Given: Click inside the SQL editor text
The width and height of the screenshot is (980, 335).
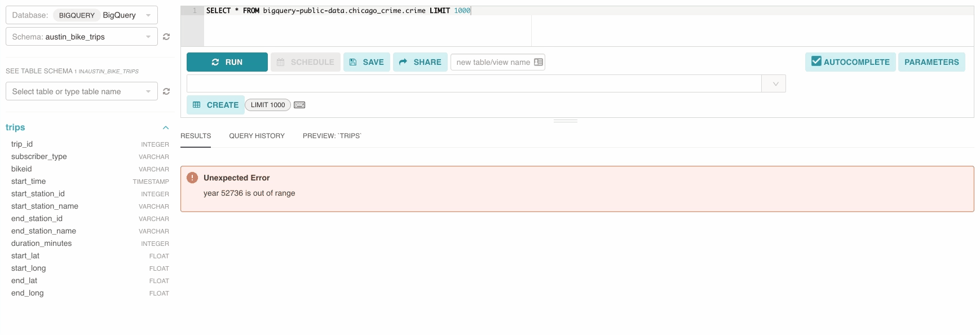Looking at the screenshot, I should coord(338,11).
